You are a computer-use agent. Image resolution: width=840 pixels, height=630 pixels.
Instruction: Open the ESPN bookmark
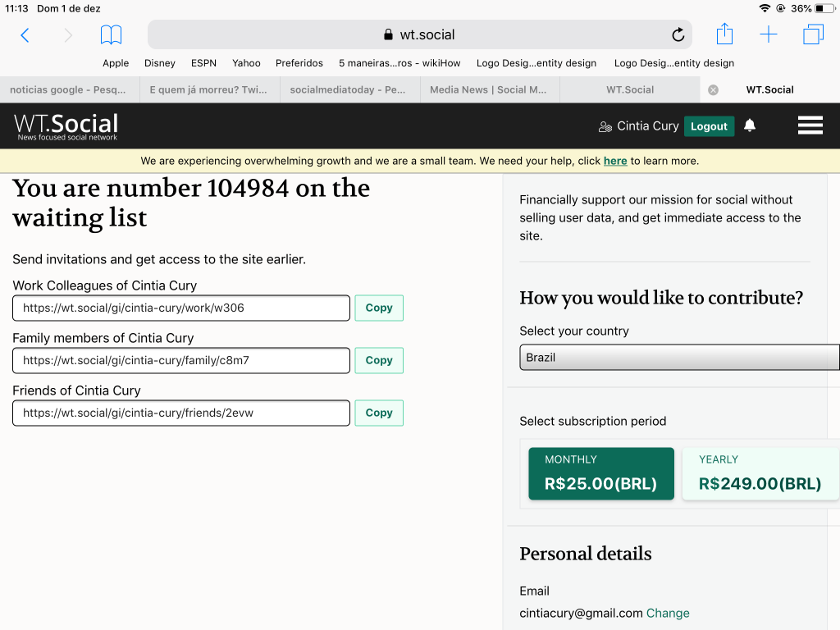click(x=203, y=63)
